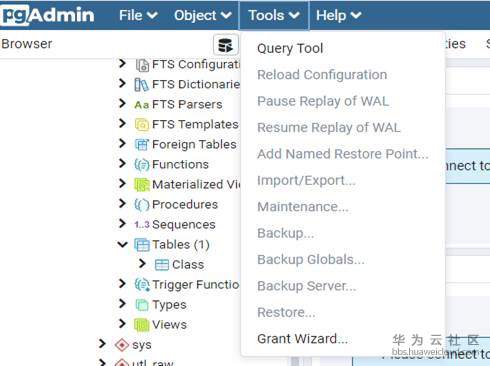Select the Tables (1) tree label
Screen dimensions: 490x366
[181, 244]
